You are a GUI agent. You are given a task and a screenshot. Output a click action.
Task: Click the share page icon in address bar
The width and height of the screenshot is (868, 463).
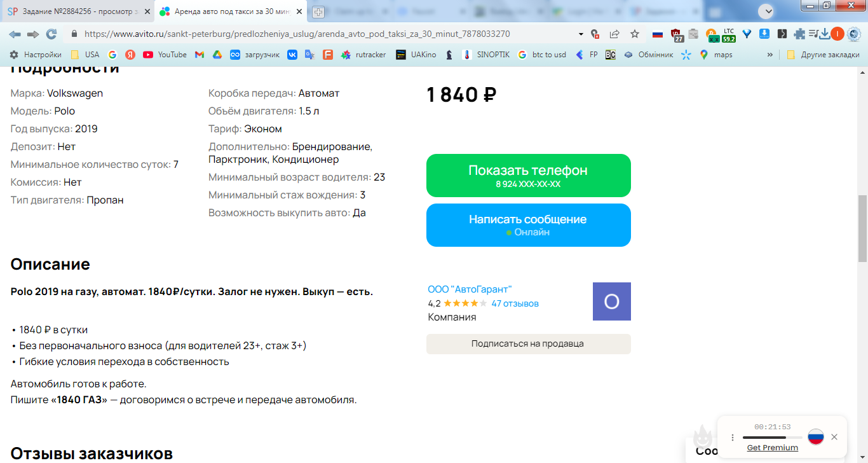[x=614, y=34]
